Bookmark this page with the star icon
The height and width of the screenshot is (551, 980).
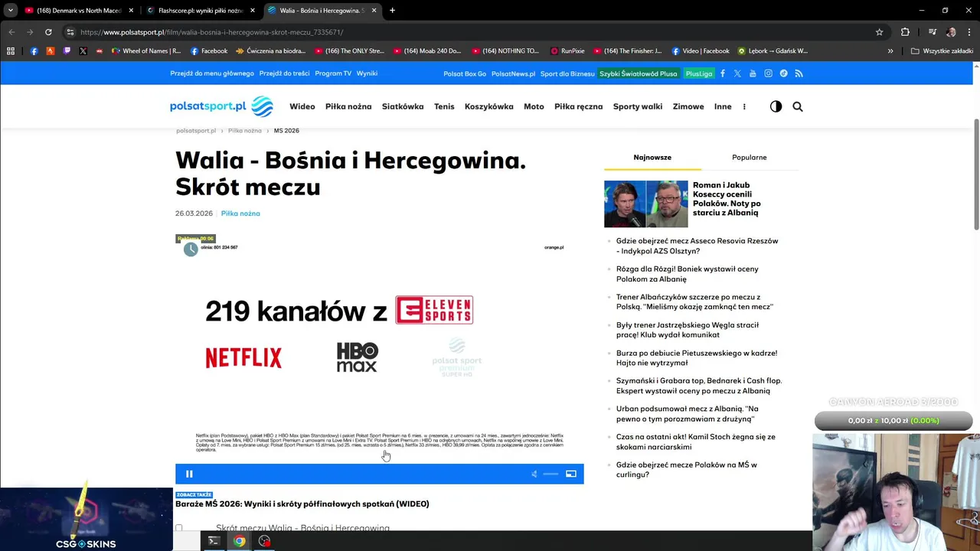click(x=880, y=32)
